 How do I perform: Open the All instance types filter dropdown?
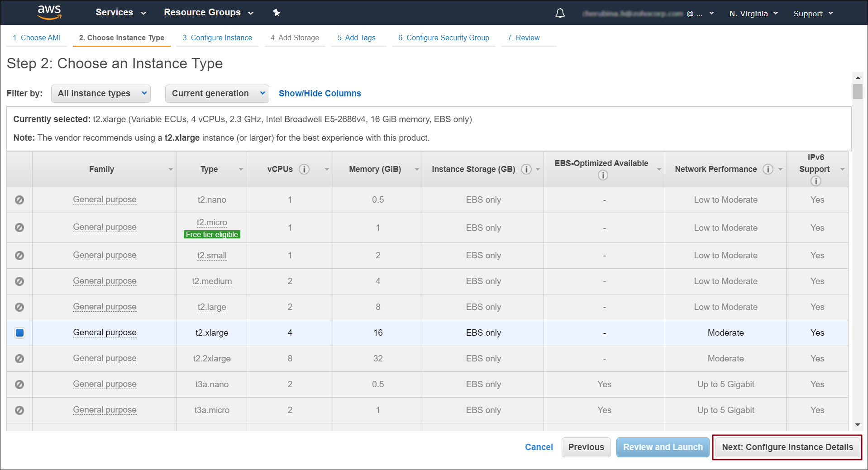(100, 94)
